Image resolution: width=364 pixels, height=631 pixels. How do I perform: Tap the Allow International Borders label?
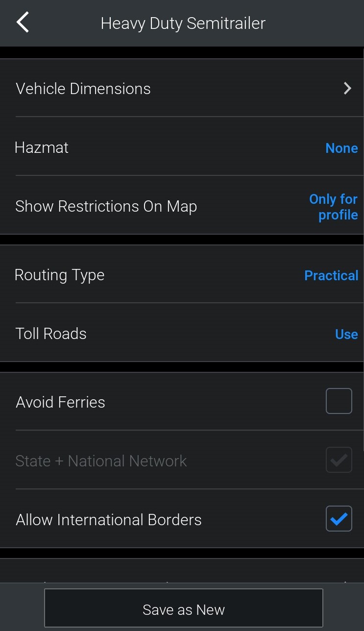109,520
